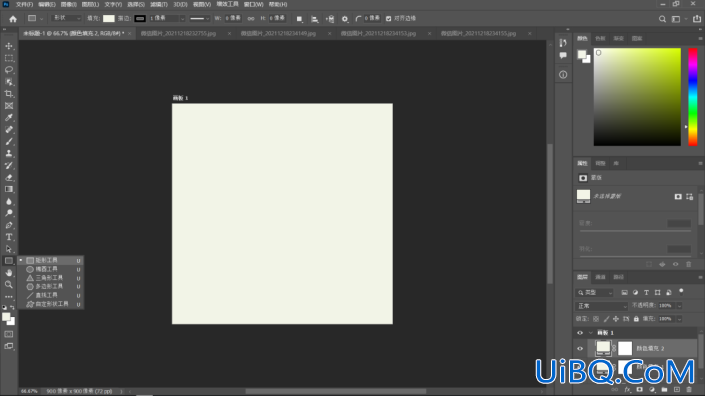Toggle visibility of Color Fill 2 layer
Screen dimensions: 705x396
(580, 348)
